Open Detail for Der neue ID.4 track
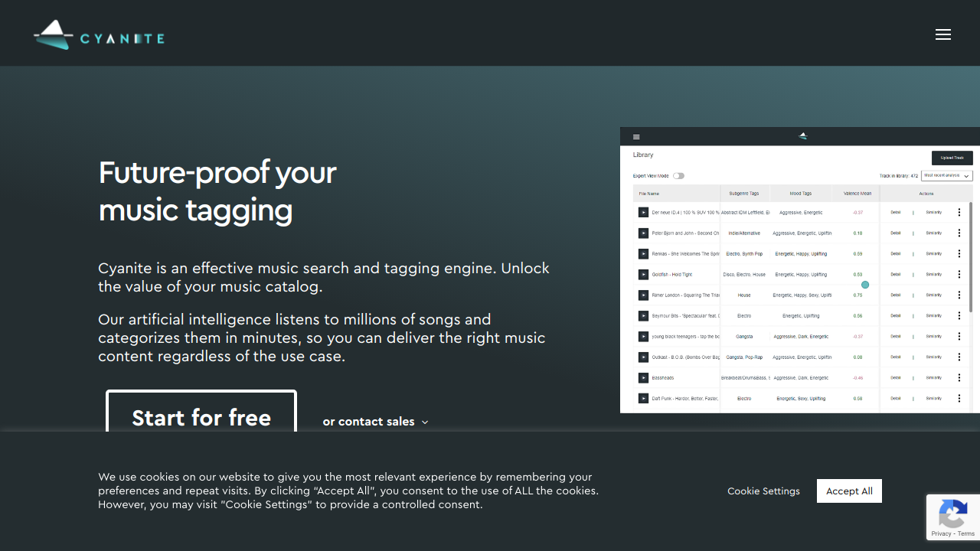 [896, 212]
